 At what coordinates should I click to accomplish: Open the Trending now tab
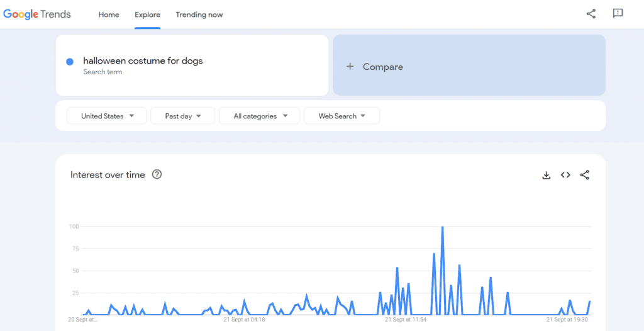point(199,14)
